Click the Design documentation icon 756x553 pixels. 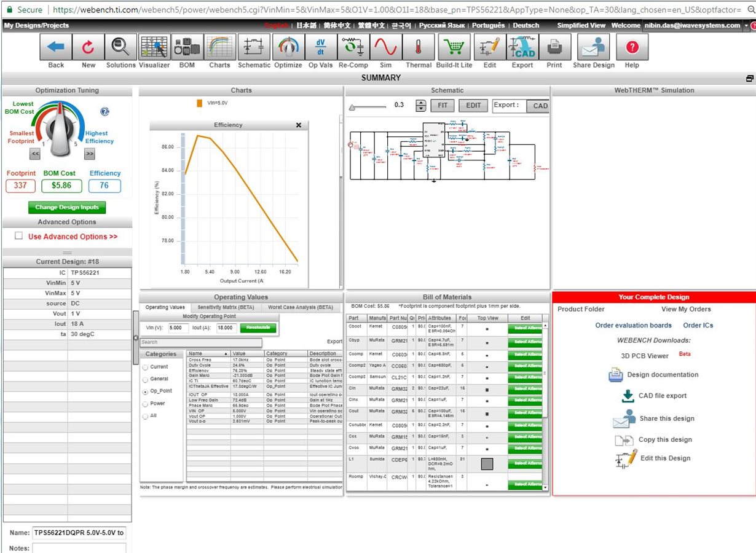coord(616,375)
